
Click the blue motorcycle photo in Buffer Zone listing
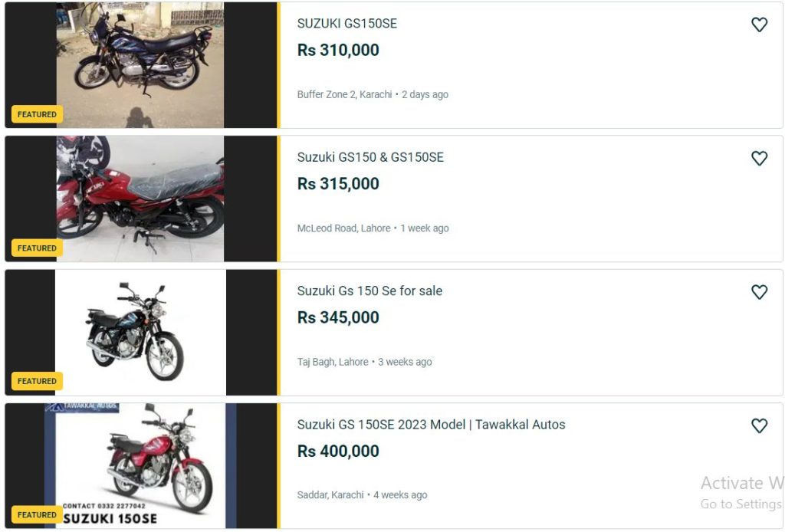tap(140, 64)
